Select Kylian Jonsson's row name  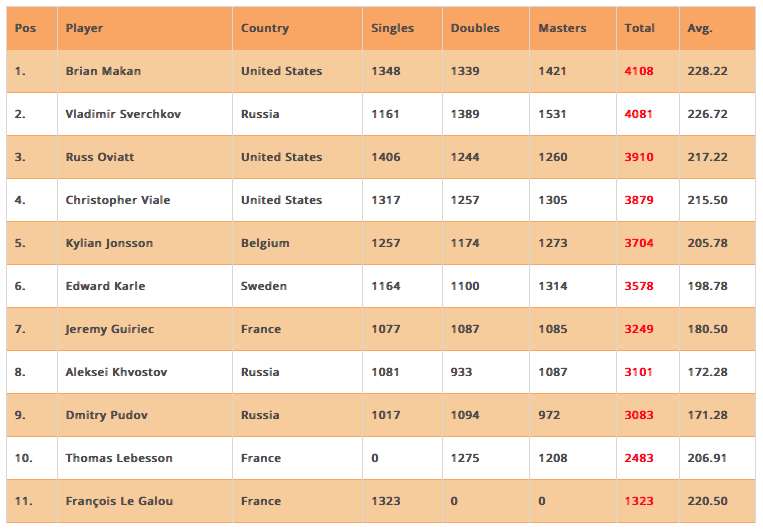pos(108,243)
